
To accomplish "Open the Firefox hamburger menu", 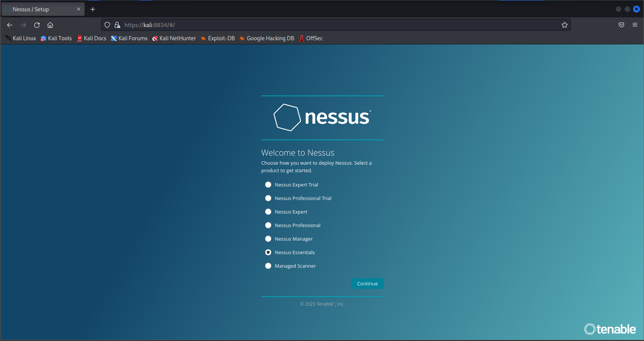I will pyautogui.click(x=635, y=25).
